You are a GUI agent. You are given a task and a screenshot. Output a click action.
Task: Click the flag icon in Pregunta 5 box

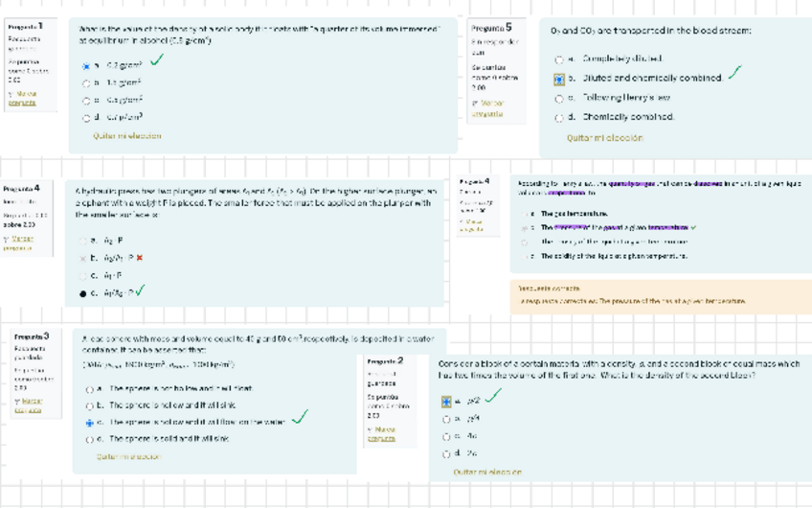click(474, 104)
